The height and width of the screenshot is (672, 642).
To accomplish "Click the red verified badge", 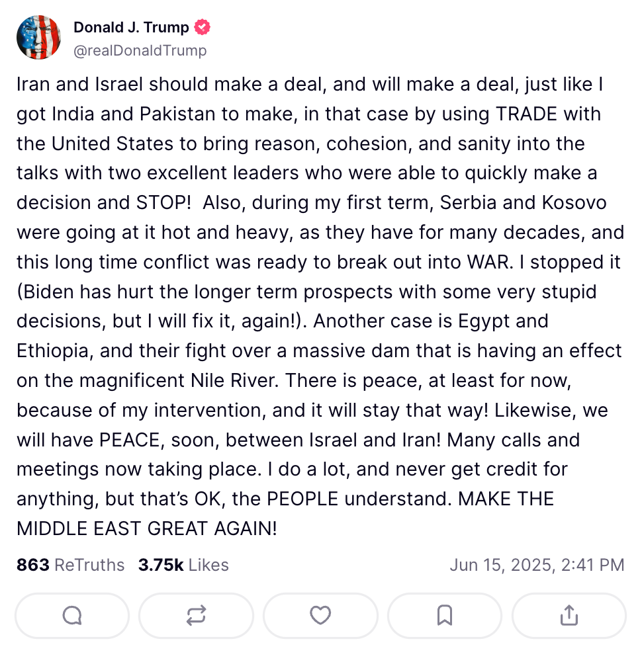I will pos(202,27).
